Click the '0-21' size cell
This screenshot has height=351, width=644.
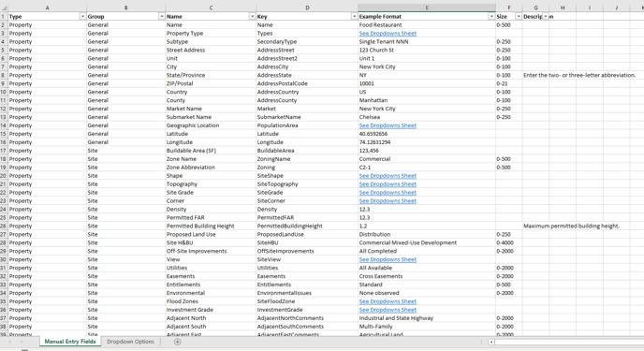pyautogui.click(x=509, y=83)
